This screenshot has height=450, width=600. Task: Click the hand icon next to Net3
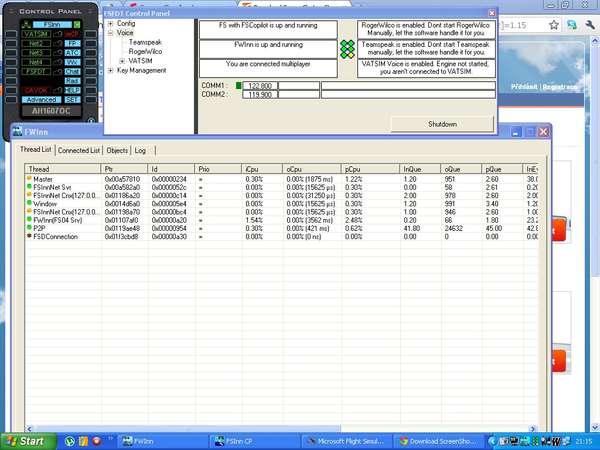(57, 53)
